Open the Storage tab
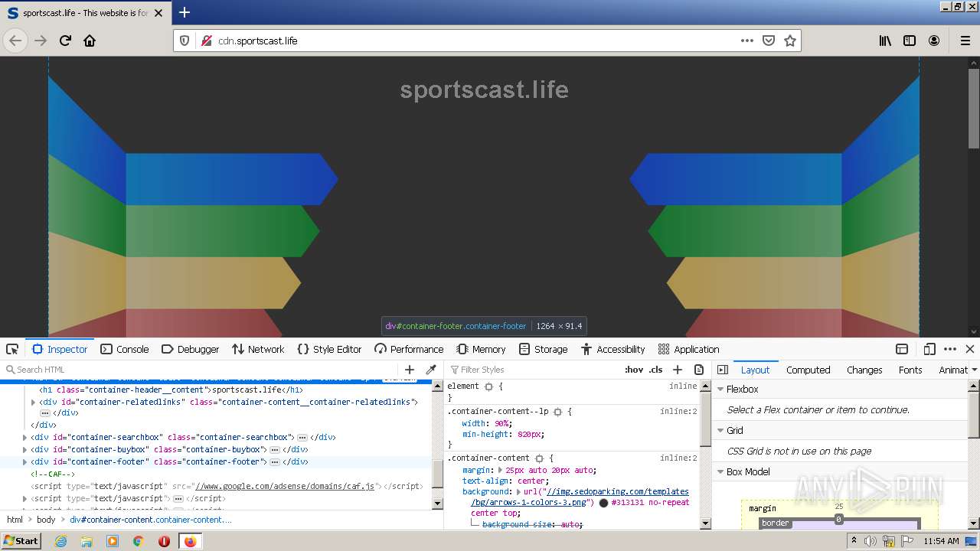980x551 pixels. click(x=543, y=349)
